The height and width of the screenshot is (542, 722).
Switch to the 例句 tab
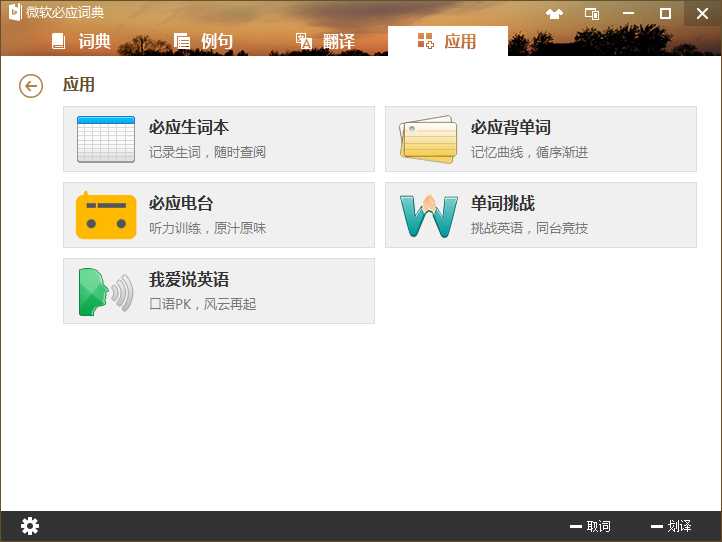pos(204,41)
